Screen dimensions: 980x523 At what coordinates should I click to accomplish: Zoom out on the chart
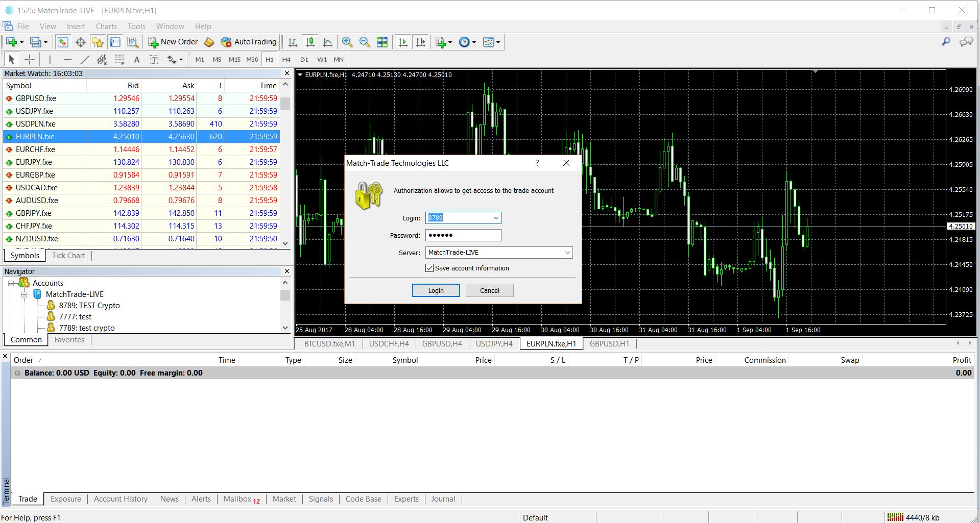click(x=365, y=42)
